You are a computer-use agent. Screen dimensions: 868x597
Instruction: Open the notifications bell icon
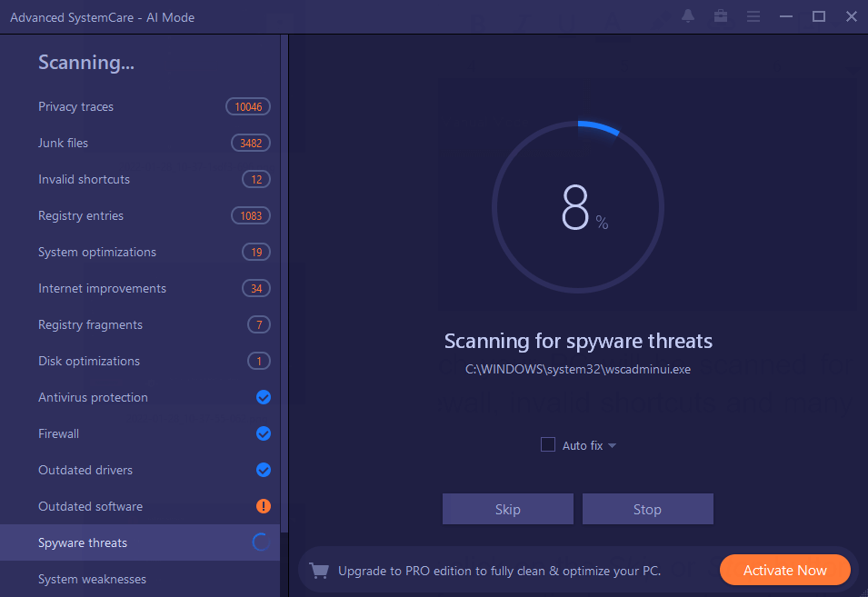pos(687,16)
